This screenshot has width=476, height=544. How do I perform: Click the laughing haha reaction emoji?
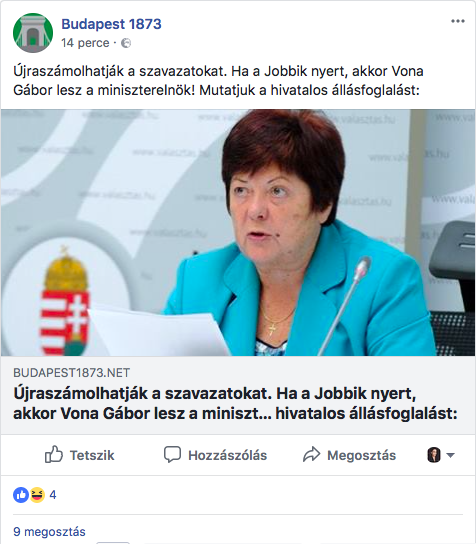click(x=37, y=495)
